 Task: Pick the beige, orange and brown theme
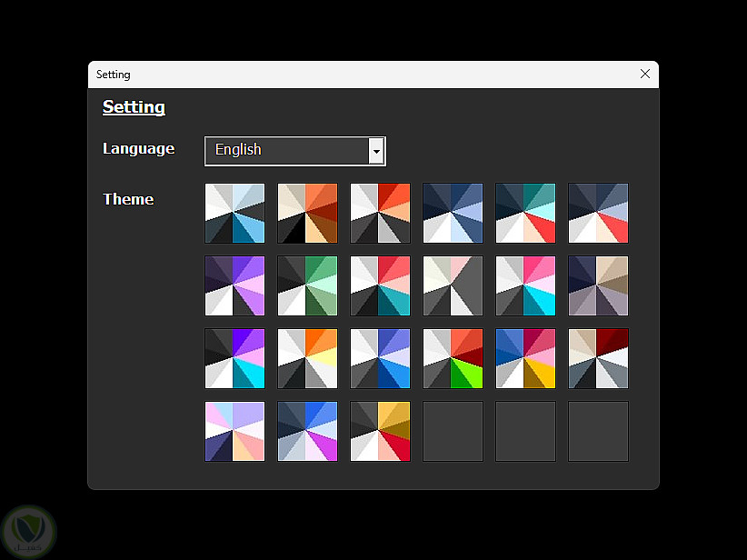tap(307, 213)
